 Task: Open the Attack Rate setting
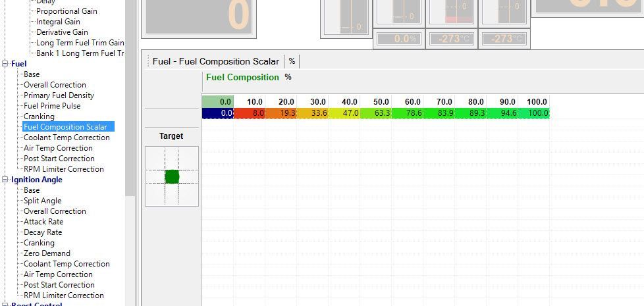pyautogui.click(x=43, y=222)
